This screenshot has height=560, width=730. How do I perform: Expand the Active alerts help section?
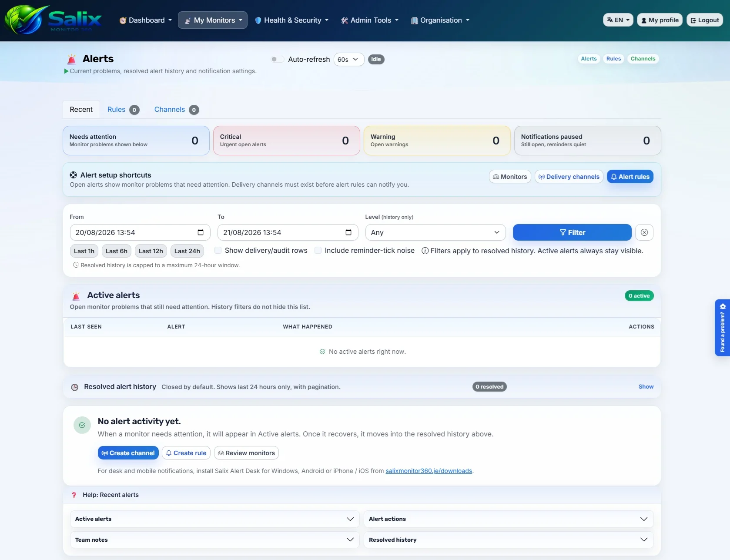coord(214,519)
